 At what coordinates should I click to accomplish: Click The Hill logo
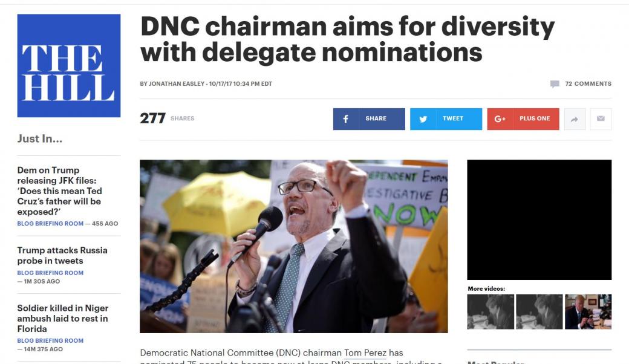point(68,66)
